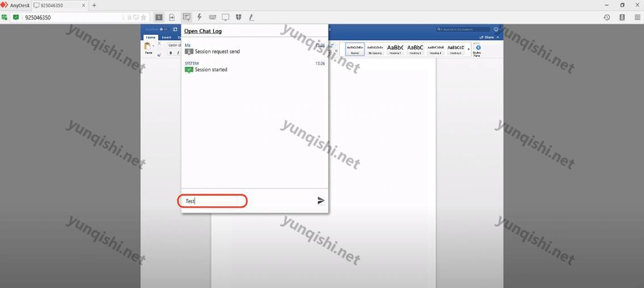Click Share button in Word window
The height and width of the screenshot is (288, 644).
click(x=487, y=37)
